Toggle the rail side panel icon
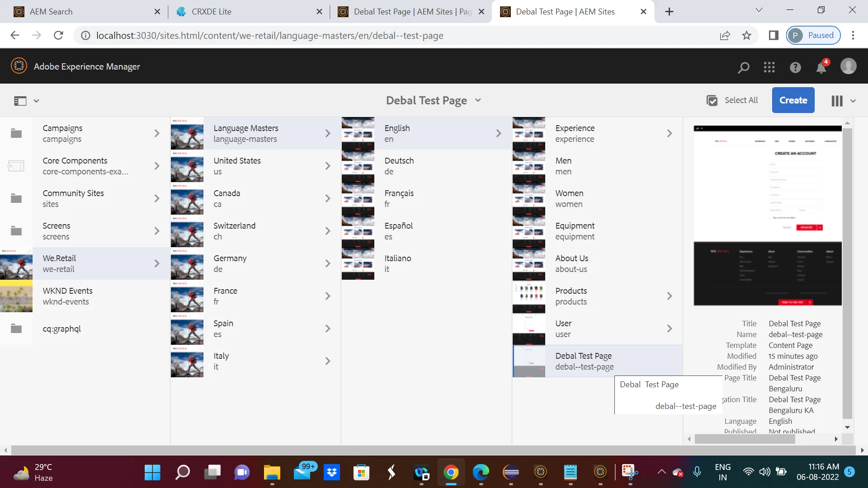This screenshot has width=868, height=488. [20, 101]
